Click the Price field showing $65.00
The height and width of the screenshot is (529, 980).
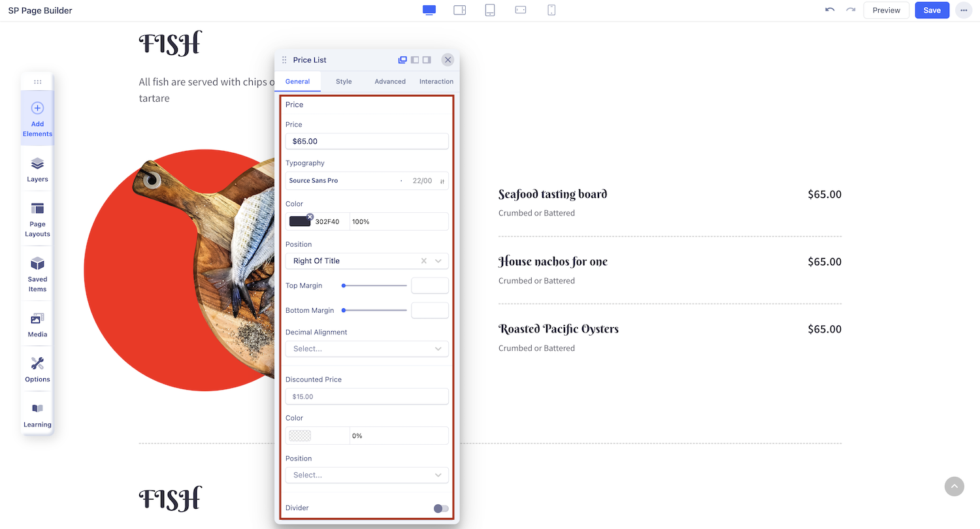tap(367, 141)
